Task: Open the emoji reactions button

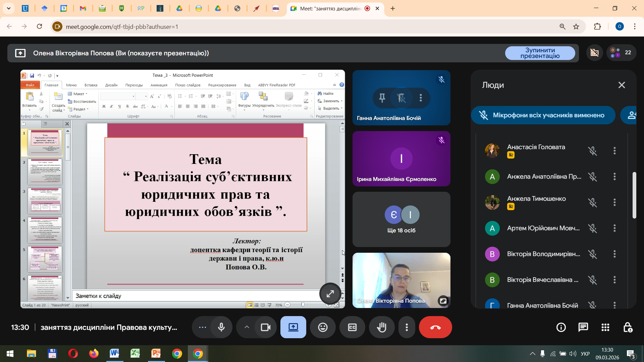Action: tap(323, 327)
